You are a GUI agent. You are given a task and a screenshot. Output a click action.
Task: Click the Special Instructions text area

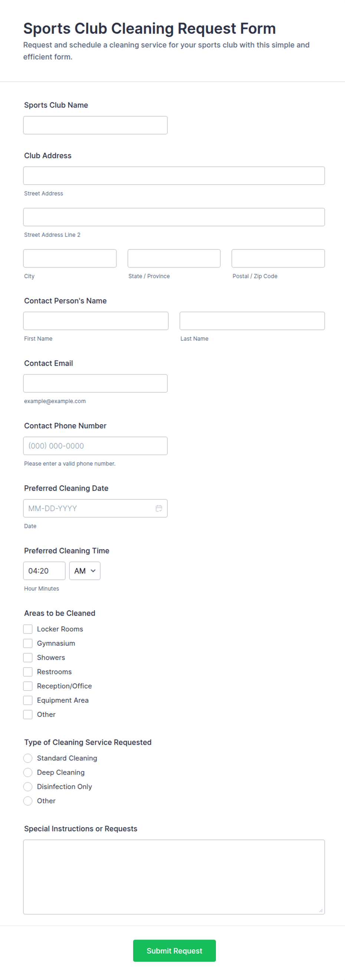coord(174,877)
